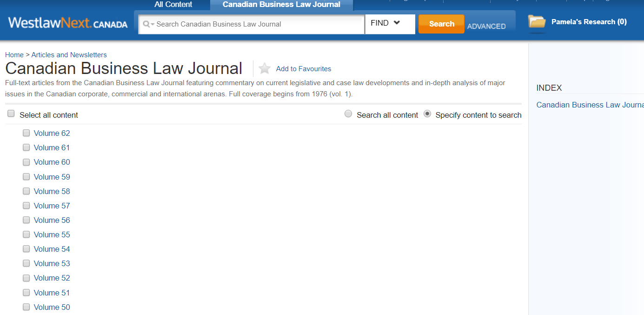Open the Volume 61 link

coord(52,147)
